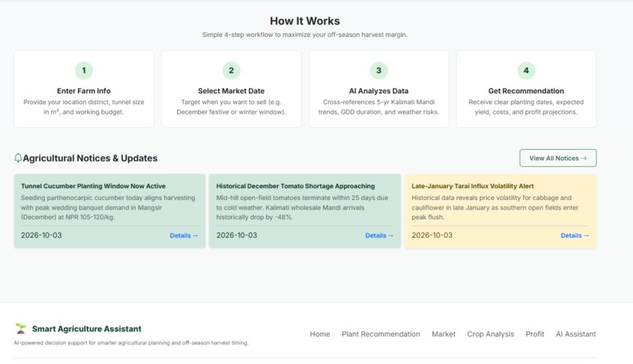Image resolution: width=633 pixels, height=364 pixels.
Task: Click the bell icon beside Agricultural Notices
Action: [18, 158]
